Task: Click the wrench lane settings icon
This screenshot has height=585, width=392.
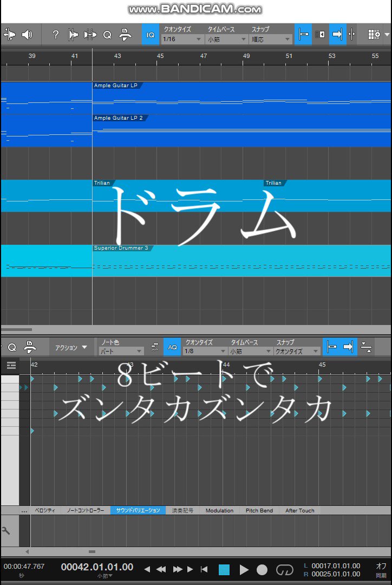Action: pyautogui.click(x=5, y=530)
